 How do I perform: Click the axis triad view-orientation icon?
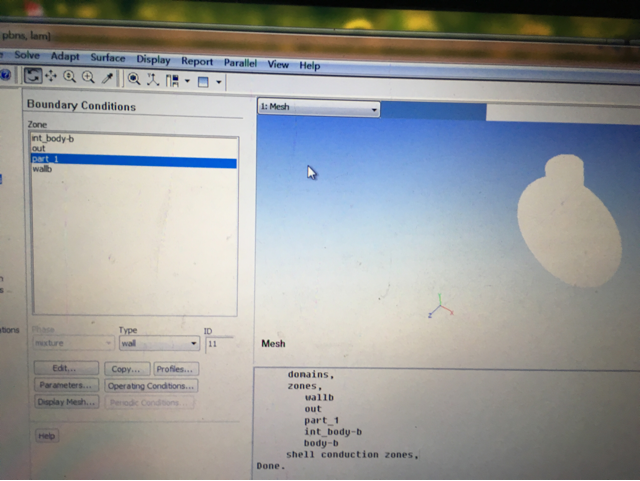(153, 79)
